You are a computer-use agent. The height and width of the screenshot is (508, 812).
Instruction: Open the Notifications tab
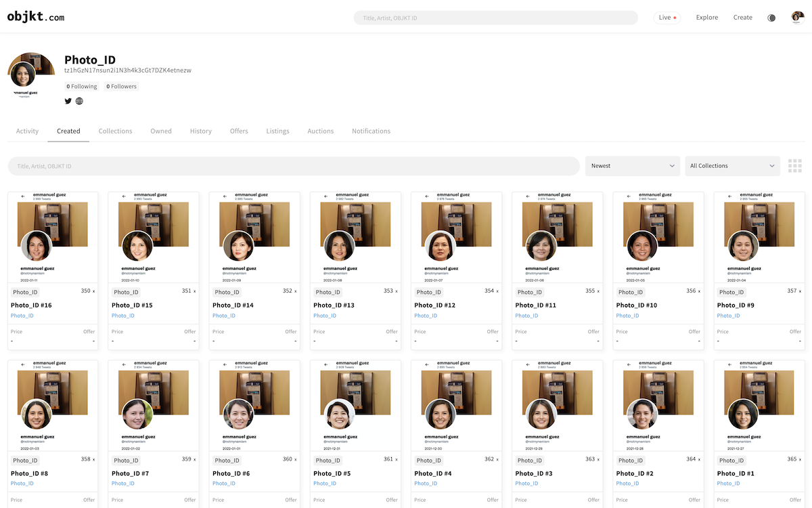click(x=371, y=131)
